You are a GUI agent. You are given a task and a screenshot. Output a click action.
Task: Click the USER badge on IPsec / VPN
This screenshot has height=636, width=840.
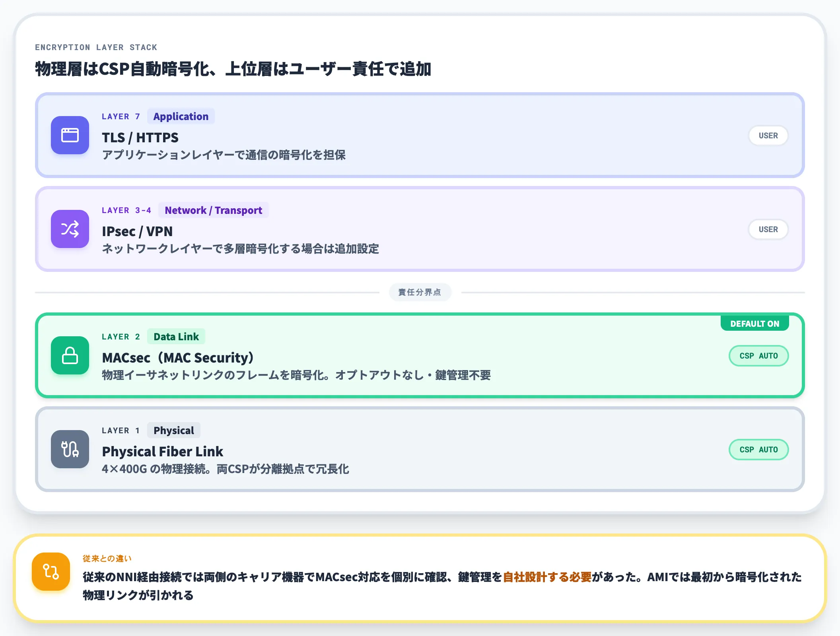[768, 229]
